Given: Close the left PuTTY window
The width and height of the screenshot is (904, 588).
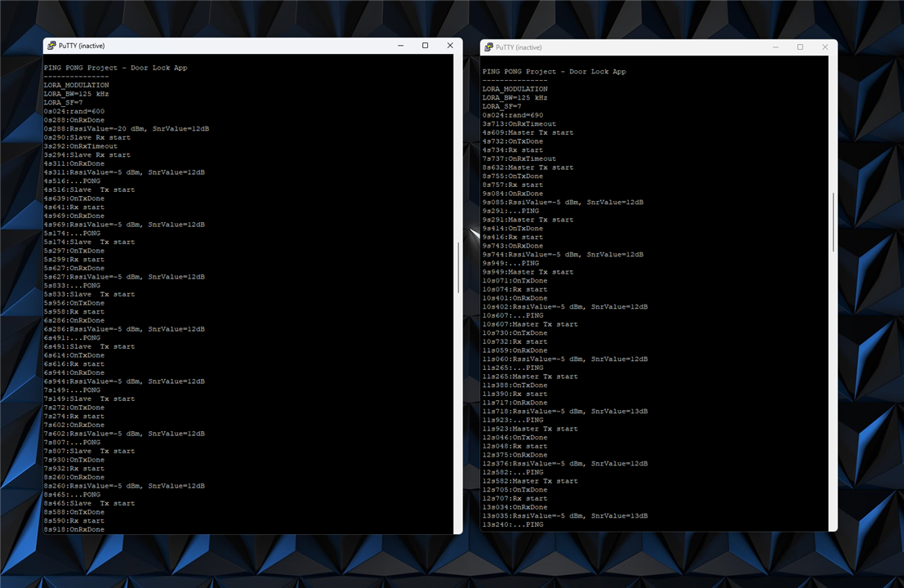Looking at the screenshot, I should pyautogui.click(x=450, y=46).
